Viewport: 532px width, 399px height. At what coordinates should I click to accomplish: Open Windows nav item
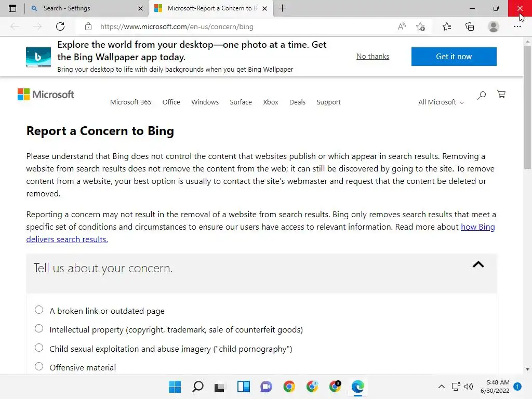205,102
